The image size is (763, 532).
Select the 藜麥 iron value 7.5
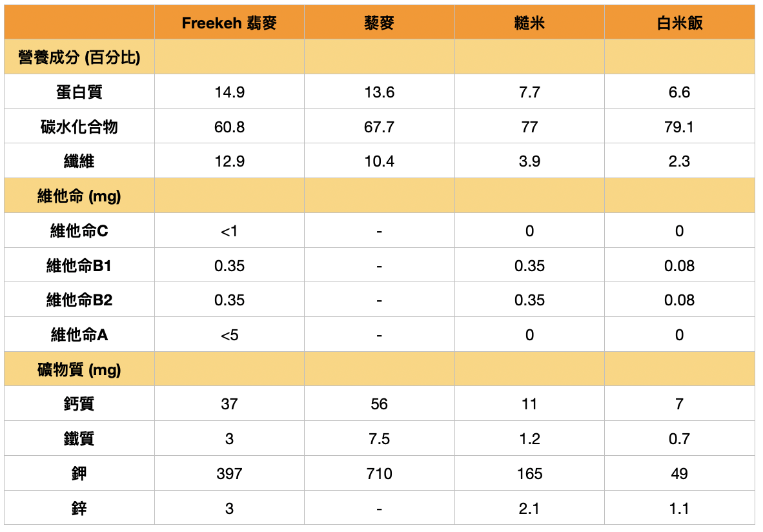379,439
